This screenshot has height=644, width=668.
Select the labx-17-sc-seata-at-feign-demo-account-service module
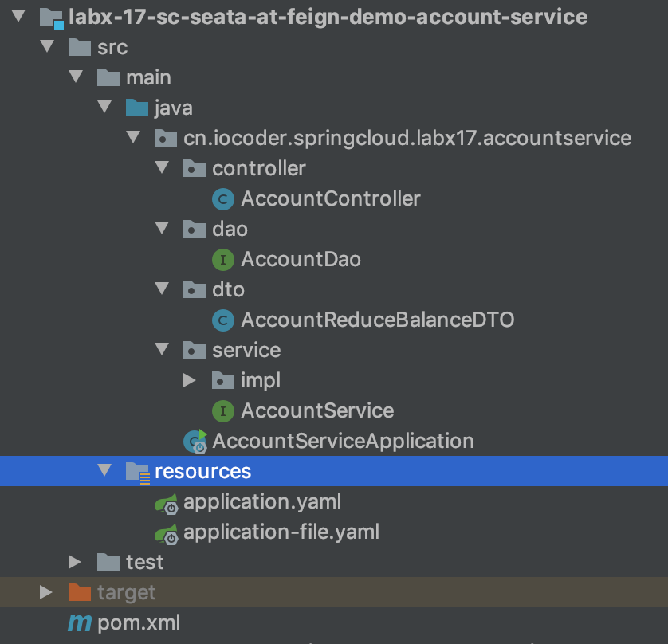pyautogui.click(x=328, y=16)
